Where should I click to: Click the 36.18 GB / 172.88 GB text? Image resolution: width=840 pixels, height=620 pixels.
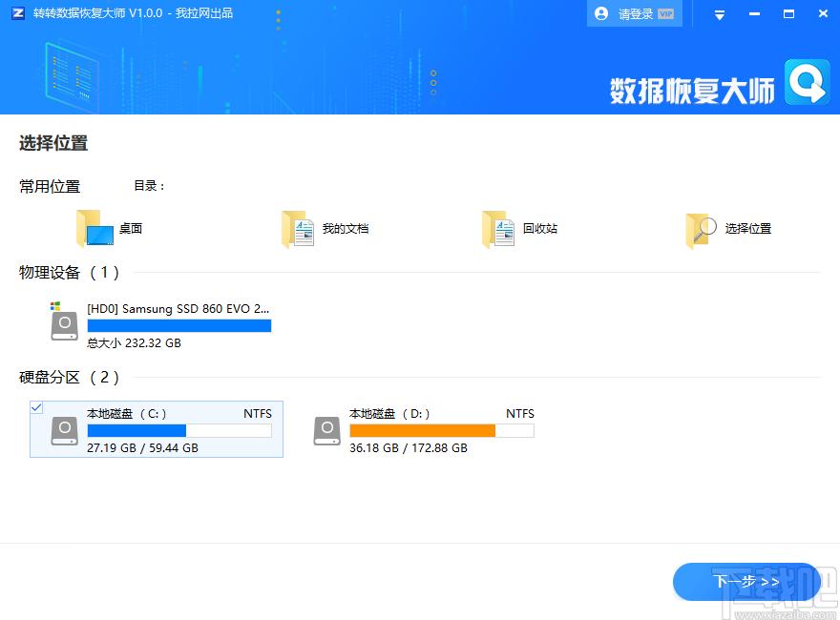point(409,447)
